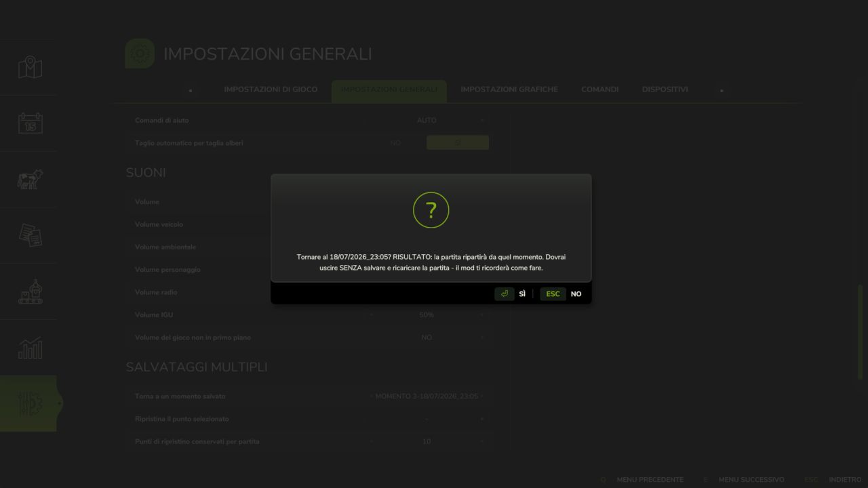The height and width of the screenshot is (488, 868).
Task: Click Menu Successivo at the bottom
Action: [x=751, y=480]
